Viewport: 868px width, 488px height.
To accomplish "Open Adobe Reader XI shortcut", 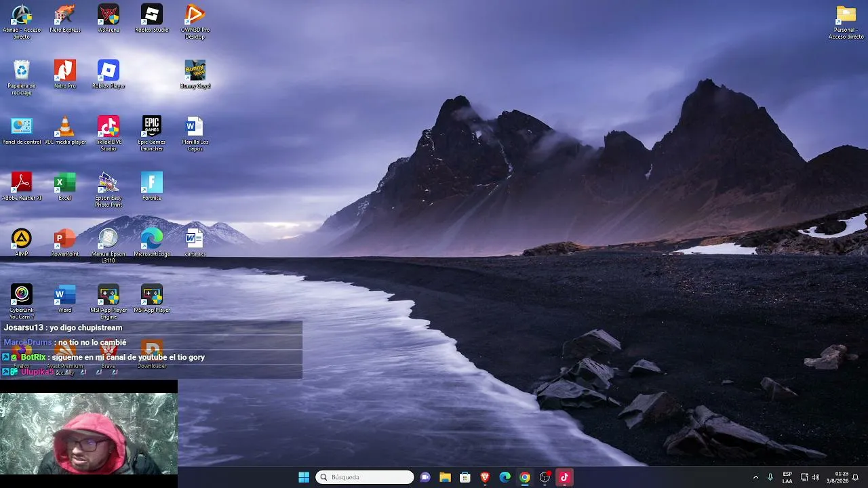I will click(22, 186).
